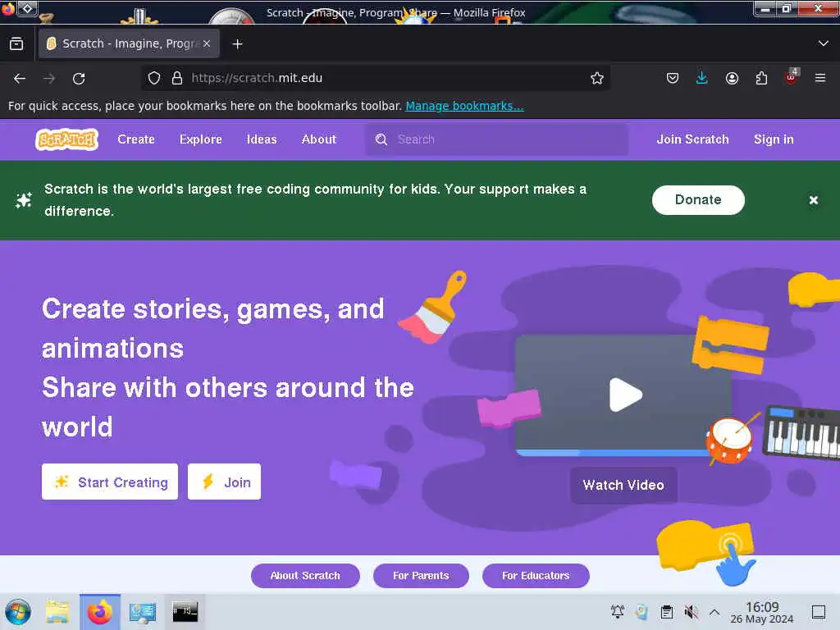Viewport: 840px width, 630px height.
Task: Open a new browser tab
Action: pos(237,44)
